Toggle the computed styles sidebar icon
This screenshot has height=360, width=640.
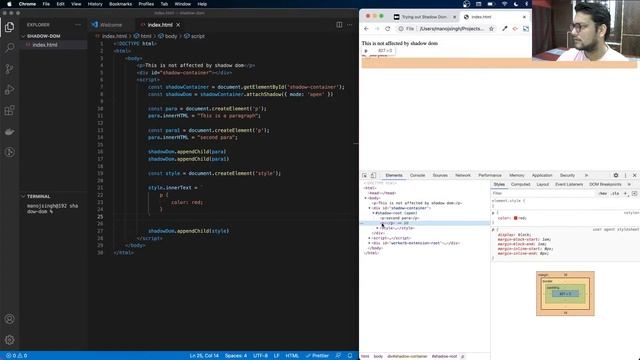tap(634, 193)
